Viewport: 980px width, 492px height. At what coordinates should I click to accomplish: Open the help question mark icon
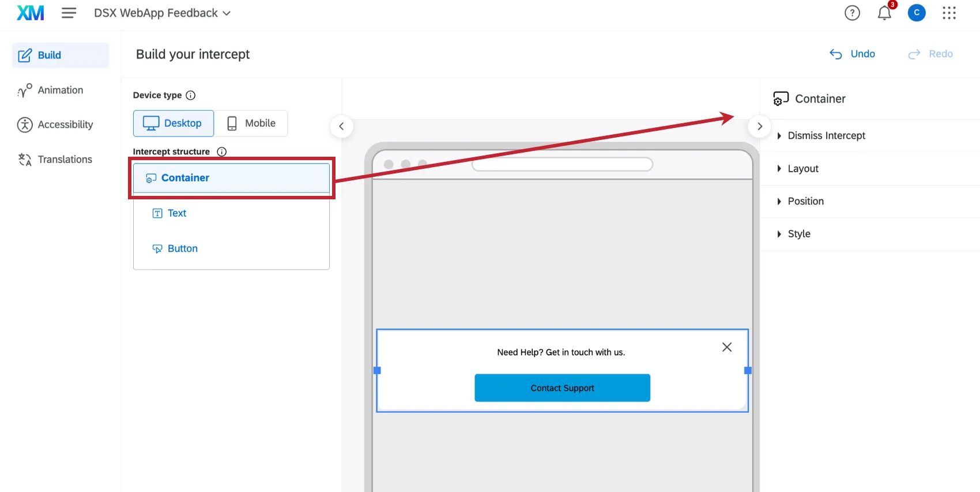coord(852,13)
